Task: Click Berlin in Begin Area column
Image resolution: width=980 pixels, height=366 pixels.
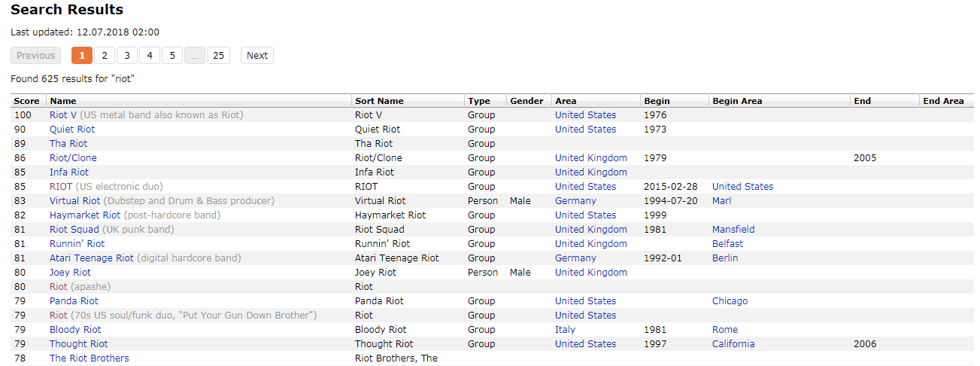Action: [725, 258]
